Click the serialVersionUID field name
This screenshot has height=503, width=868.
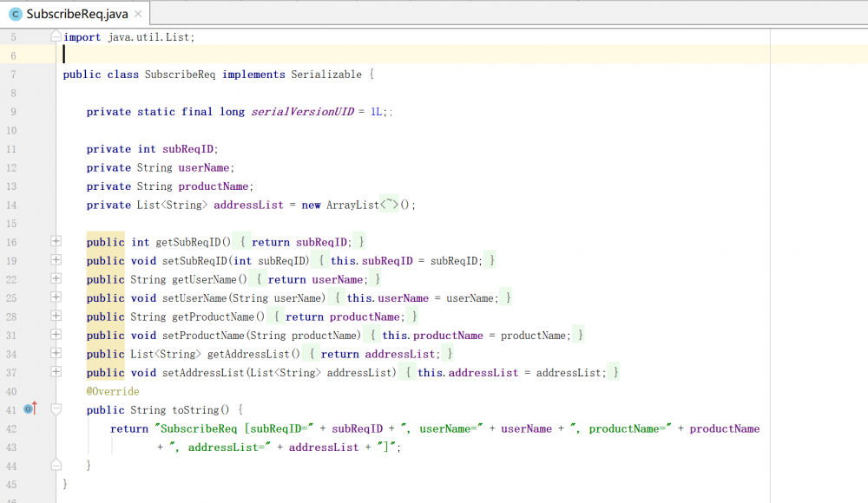[302, 112]
